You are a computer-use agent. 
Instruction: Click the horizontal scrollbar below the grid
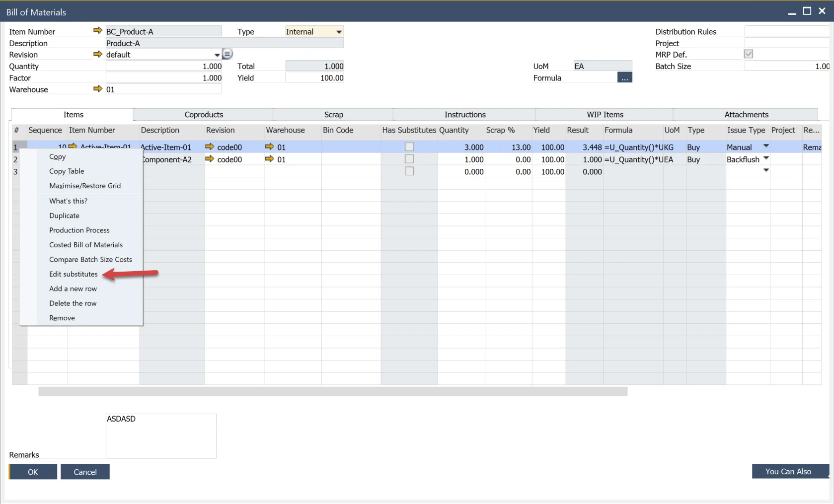(x=333, y=392)
